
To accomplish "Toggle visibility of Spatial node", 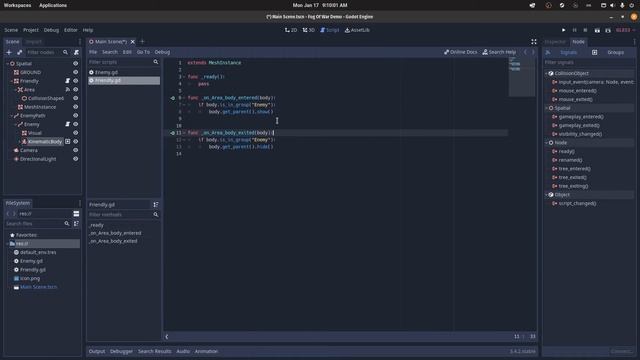I will (76, 64).
